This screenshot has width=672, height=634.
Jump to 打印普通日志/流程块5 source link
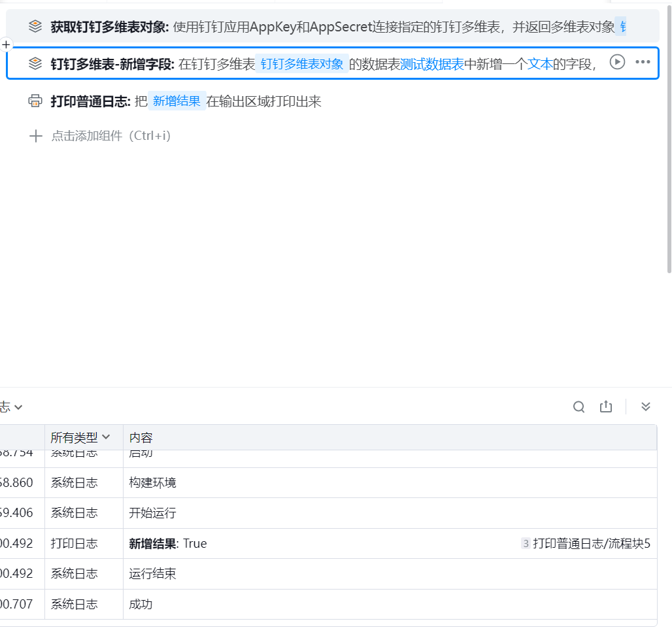(591, 543)
